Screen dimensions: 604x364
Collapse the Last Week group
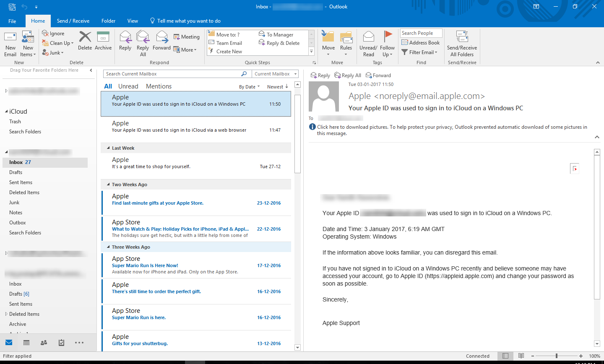pos(108,148)
